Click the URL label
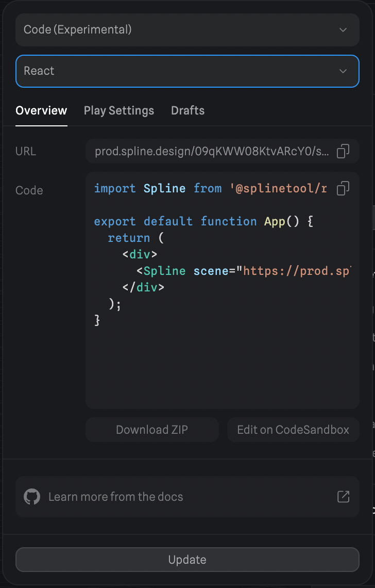Screen dimensions: 375x588 point(26,151)
